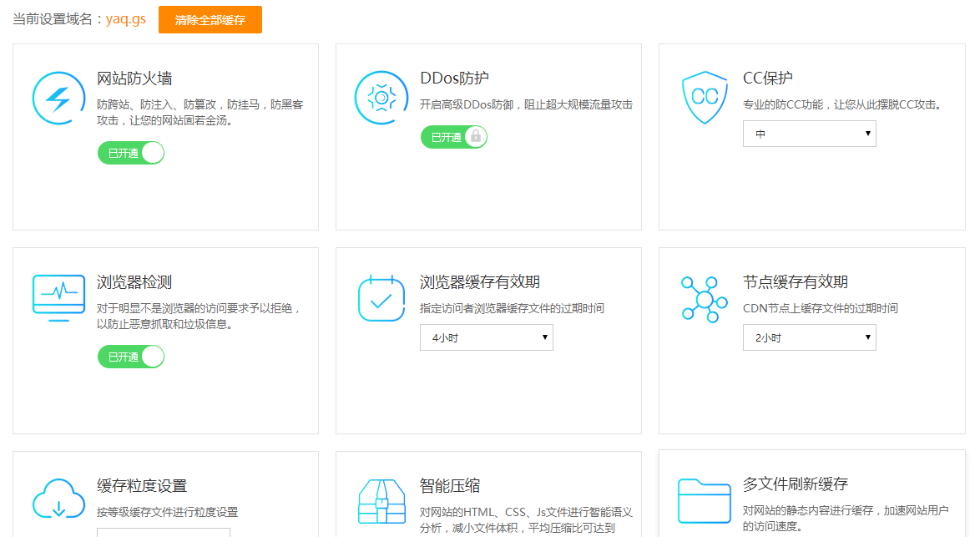Toggle off the 网站防火墙 switch
980x537 pixels.
131,153
